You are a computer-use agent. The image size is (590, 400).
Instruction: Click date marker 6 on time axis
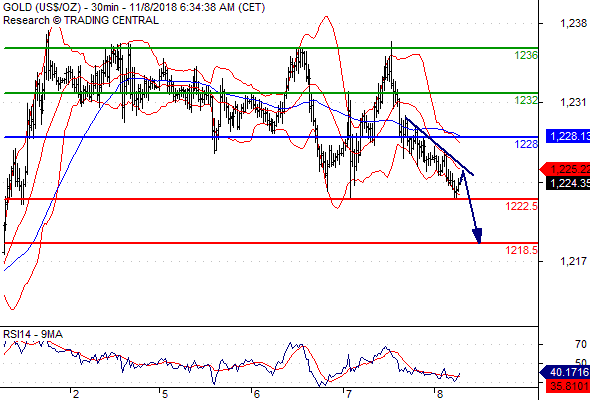click(257, 394)
